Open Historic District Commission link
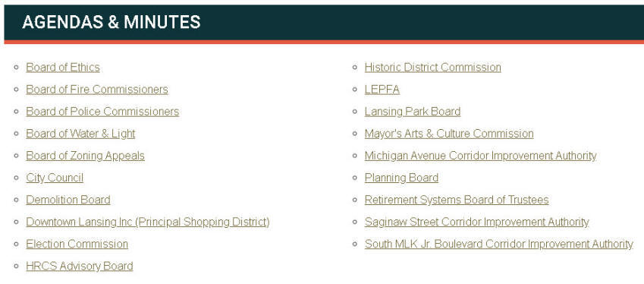This screenshot has width=644, height=284. pyautogui.click(x=433, y=68)
